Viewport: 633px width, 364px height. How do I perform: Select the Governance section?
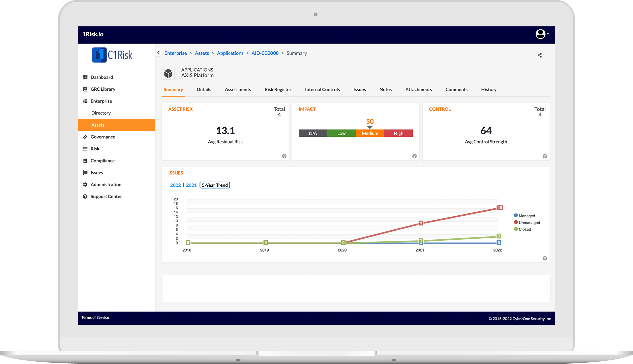point(103,137)
